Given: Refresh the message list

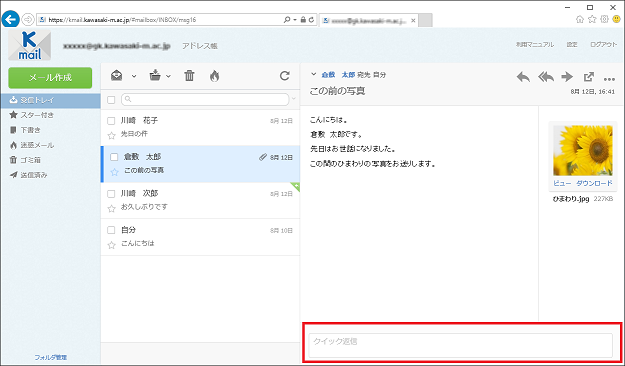Looking at the screenshot, I should [x=285, y=76].
